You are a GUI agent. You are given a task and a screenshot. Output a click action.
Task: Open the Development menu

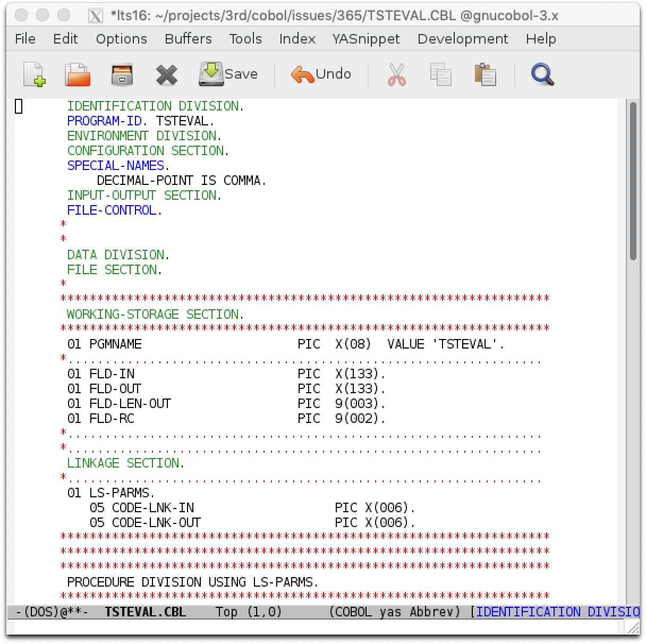coord(463,38)
